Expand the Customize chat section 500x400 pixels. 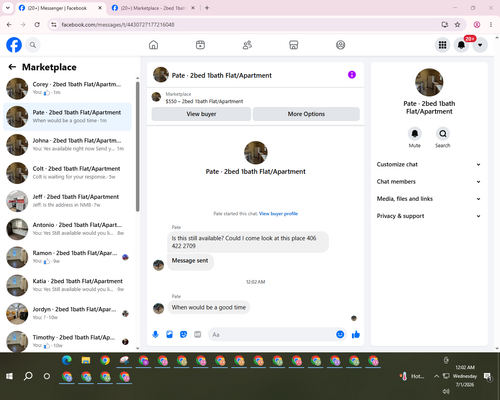click(429, 164)
